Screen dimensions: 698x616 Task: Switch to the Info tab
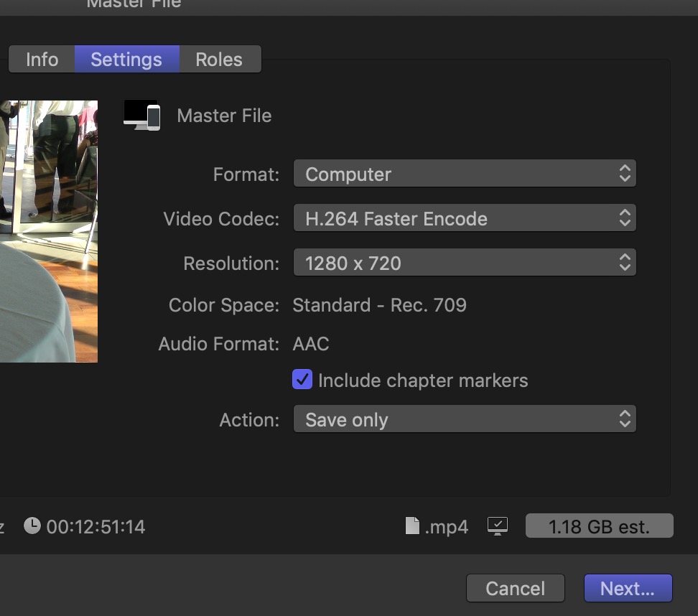(x=42, y=60)
